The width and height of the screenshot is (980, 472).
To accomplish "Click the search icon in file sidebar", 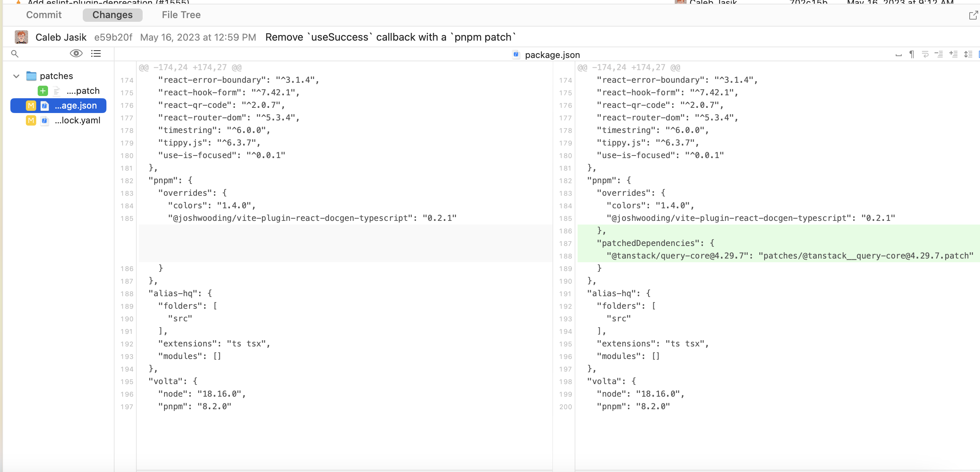I will point(14,54).
